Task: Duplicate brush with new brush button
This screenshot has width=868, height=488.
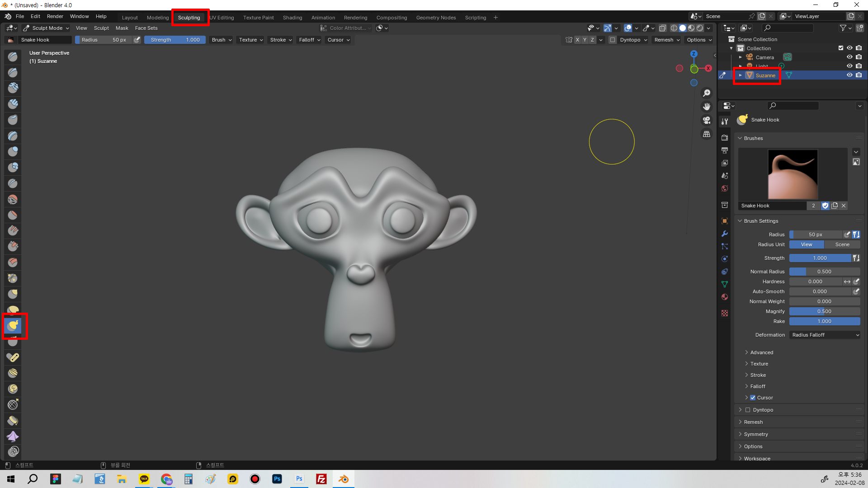Action: click(835, 206)
